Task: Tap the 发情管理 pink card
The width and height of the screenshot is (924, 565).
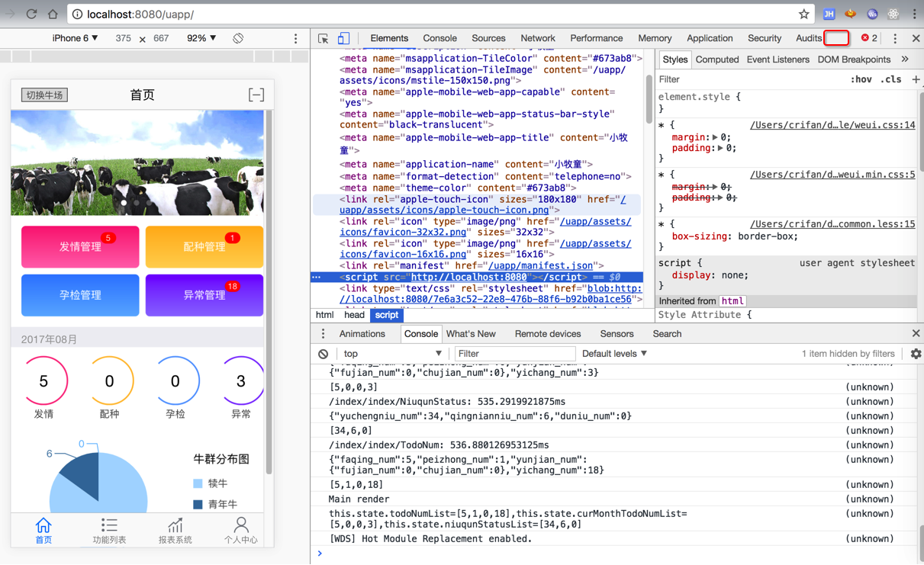Action: [x=80, y=247]
